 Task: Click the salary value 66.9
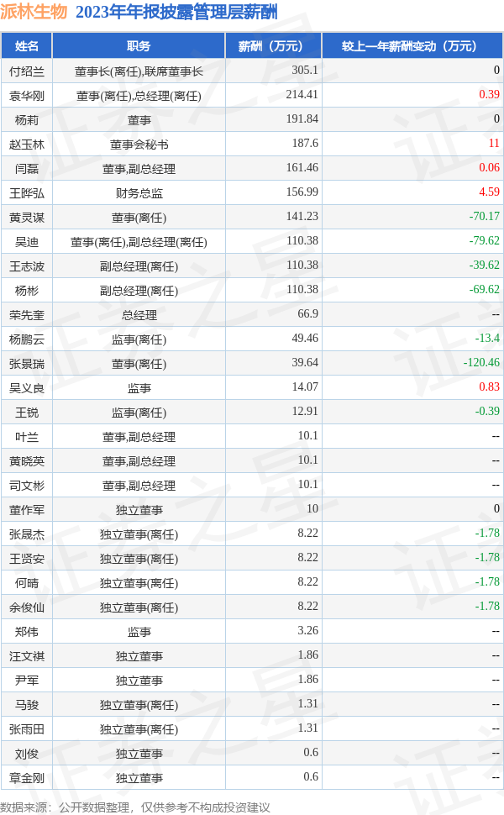(307, 314)
